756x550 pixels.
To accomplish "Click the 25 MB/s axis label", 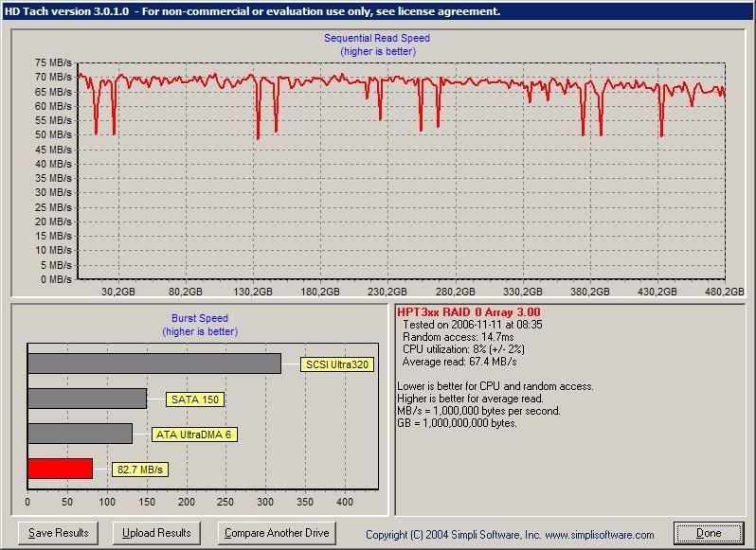I will [53, 207].
